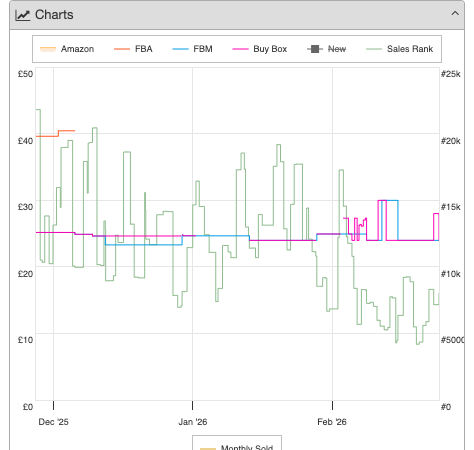Collapse the Charts panel with the chevron

click(455, 14)
